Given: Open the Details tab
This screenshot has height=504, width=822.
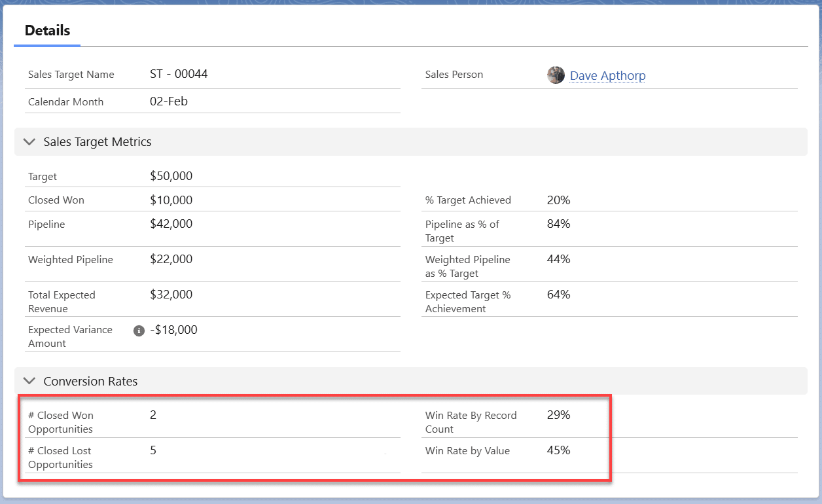Looking at the screenshot, I should pyautogui.click(x=47, y=30).
